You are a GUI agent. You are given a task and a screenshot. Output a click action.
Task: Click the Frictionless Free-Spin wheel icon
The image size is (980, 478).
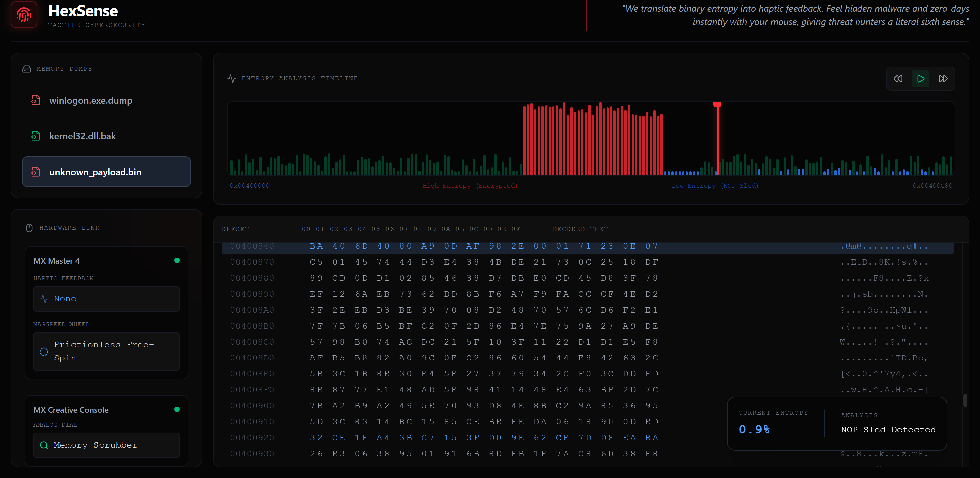click(44, 351)
